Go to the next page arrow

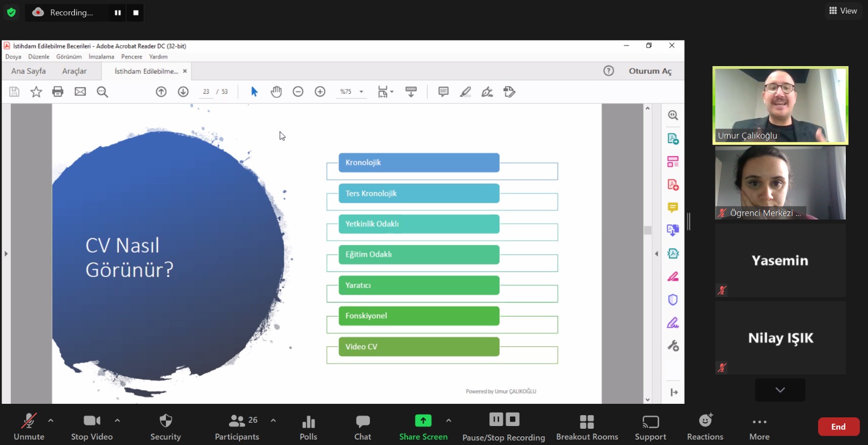[x=183, y=92]
